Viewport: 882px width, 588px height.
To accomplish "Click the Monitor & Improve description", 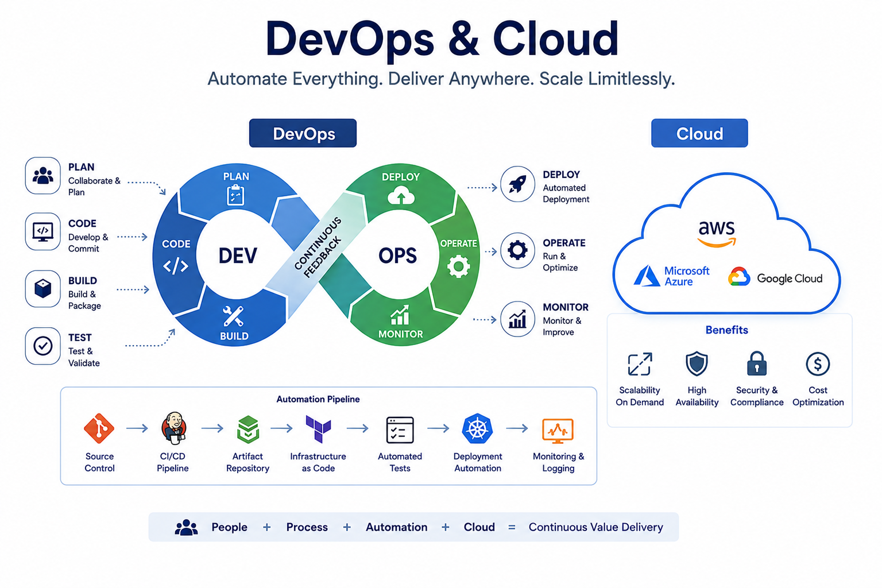I will (562, 327).
